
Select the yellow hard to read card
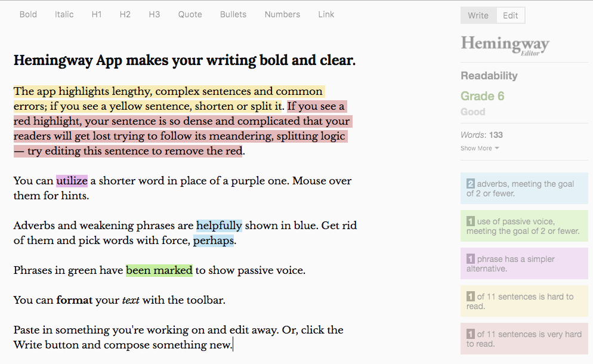tap(524, 301)
